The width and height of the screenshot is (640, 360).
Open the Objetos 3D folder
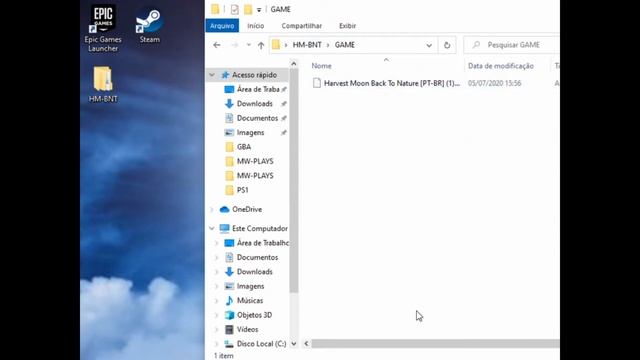coord(254,315)
